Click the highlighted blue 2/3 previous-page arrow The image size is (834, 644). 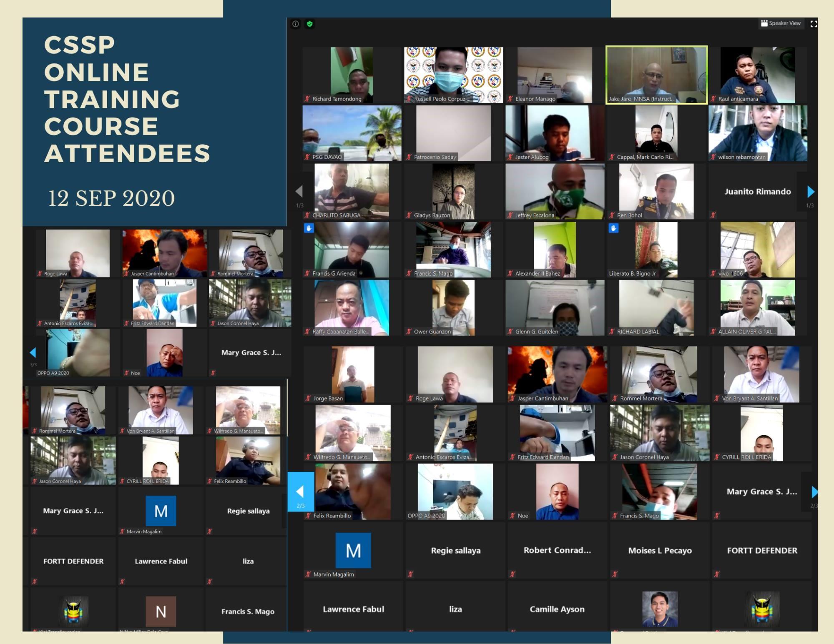click(x=300, y=492)
